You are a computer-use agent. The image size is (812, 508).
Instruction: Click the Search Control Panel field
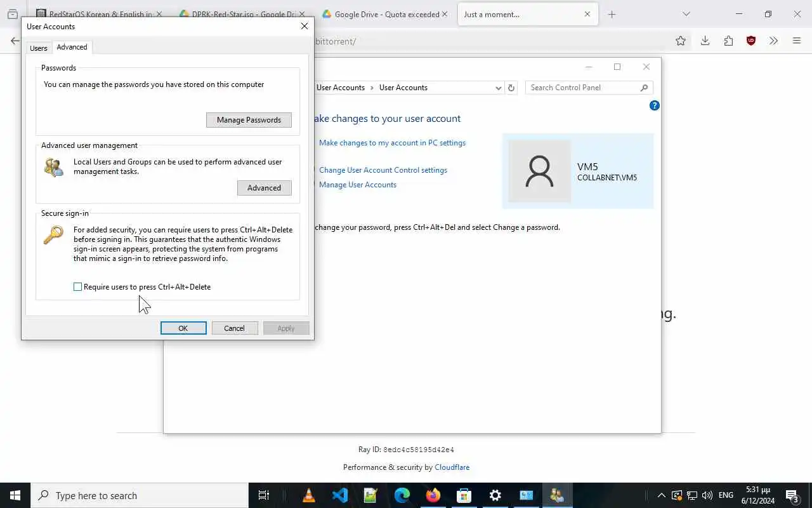[x=589, y=88]
